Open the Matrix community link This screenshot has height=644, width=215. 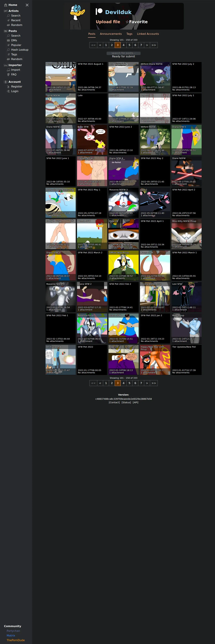click(11, 635)
